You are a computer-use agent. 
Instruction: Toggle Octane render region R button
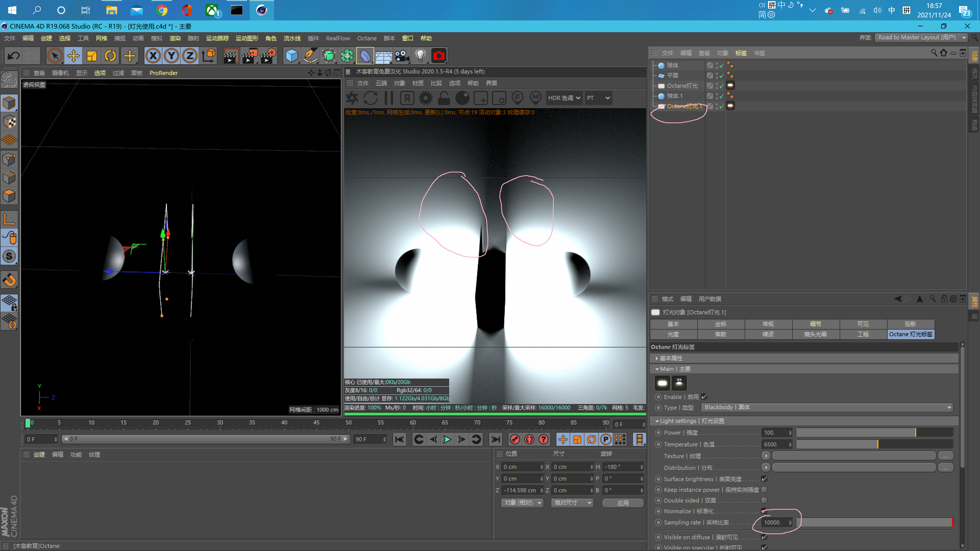click(407, 98)
